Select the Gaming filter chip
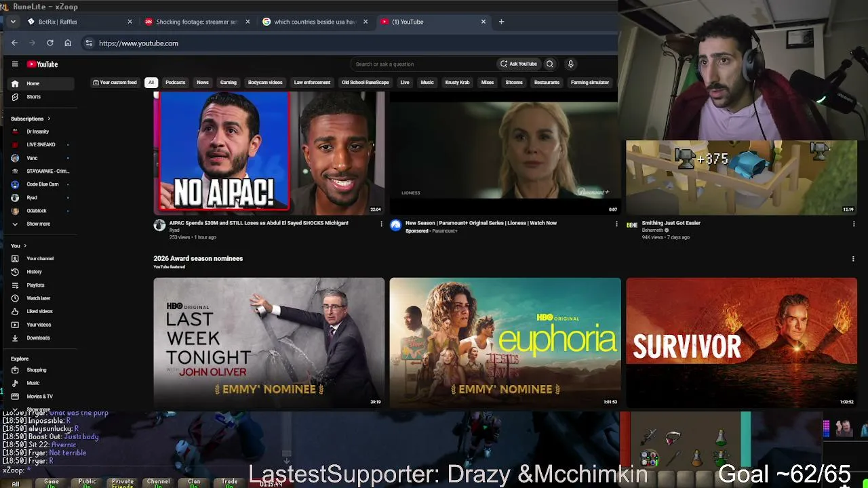The height and width of the screenshot is (488, 868). pyautogui.click(x=229, y=83)
